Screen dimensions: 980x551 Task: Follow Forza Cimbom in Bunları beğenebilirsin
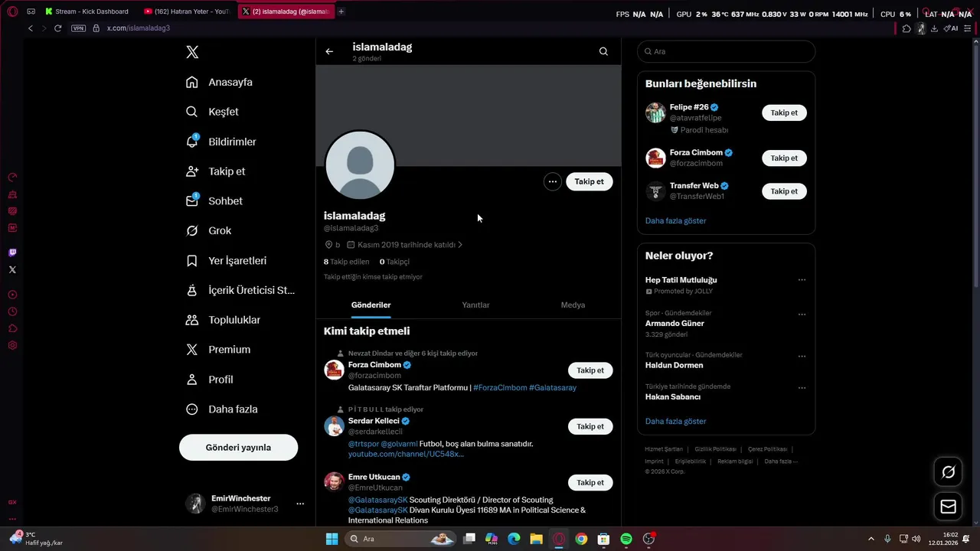pyautogui.click(x=784, y=158)
